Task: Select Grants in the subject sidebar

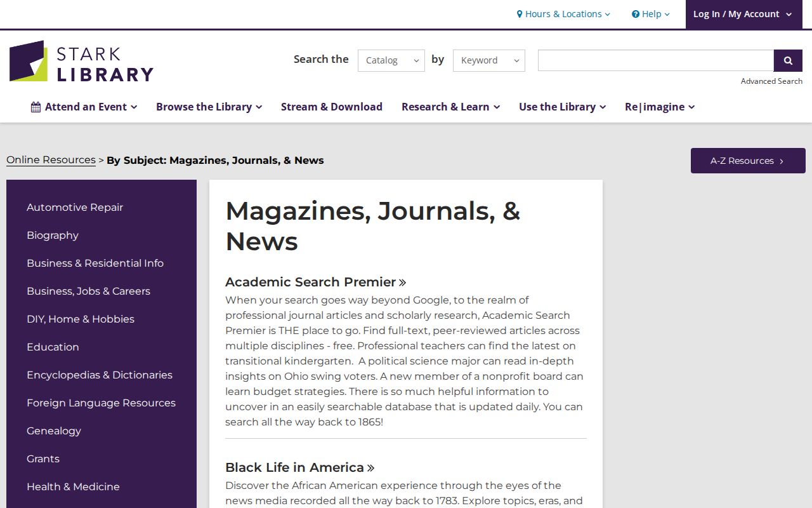Action: coord(43,458)
